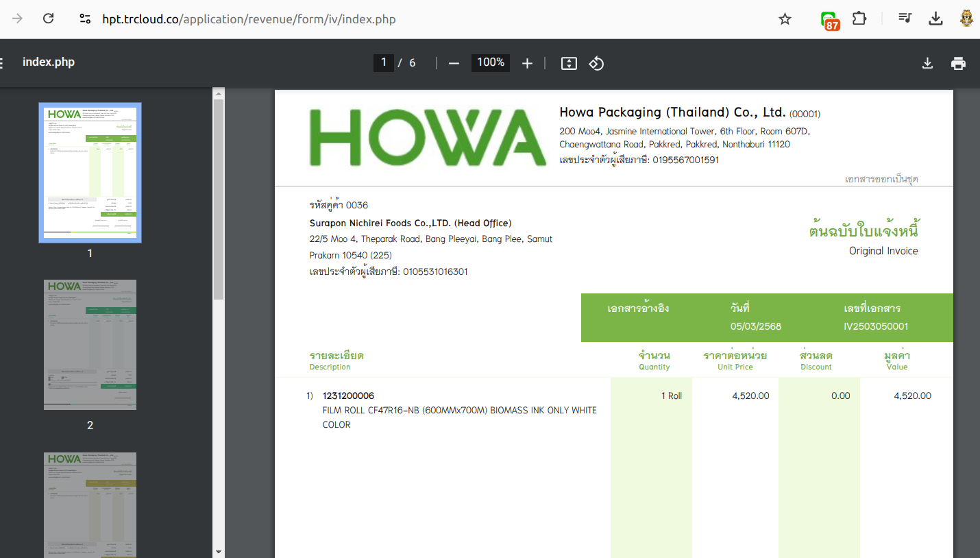Image resolution: width=980 pixels, height=558 pixels.
Task: Click the Discount column header
Action: 816,361
